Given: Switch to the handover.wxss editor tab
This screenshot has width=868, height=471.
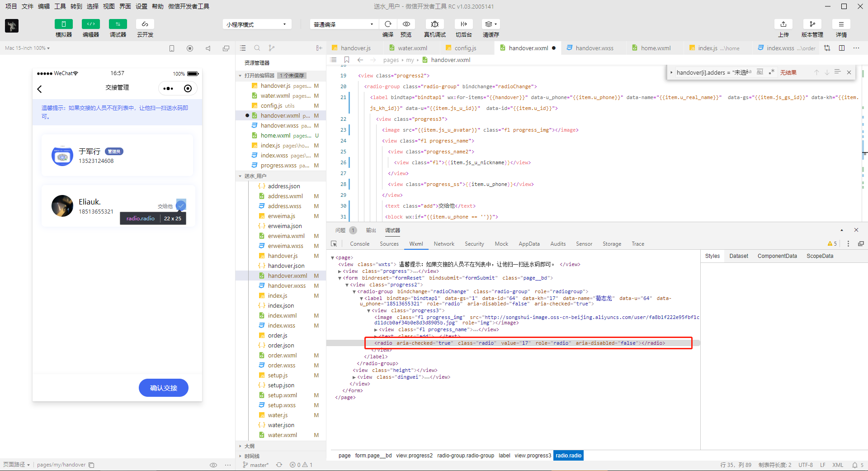Looking at the screenshot, I should pos(594,48).
